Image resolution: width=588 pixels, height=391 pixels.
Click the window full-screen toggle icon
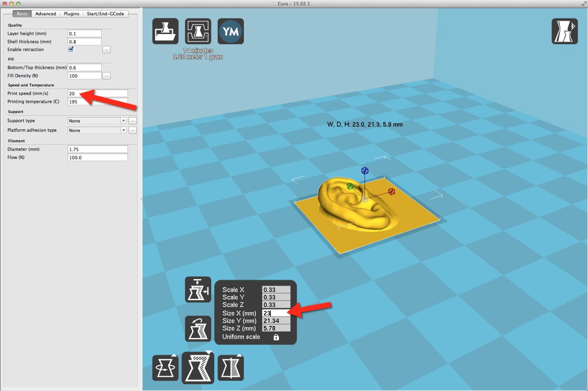[x=584, y=4]
